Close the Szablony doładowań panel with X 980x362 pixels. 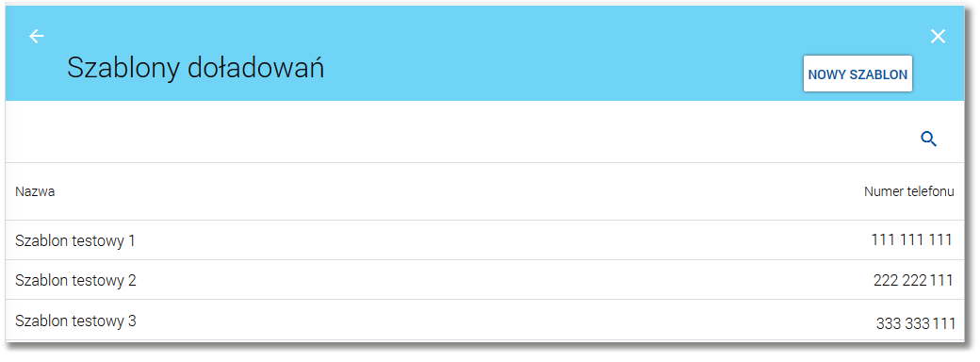click(x=939, y=37)
